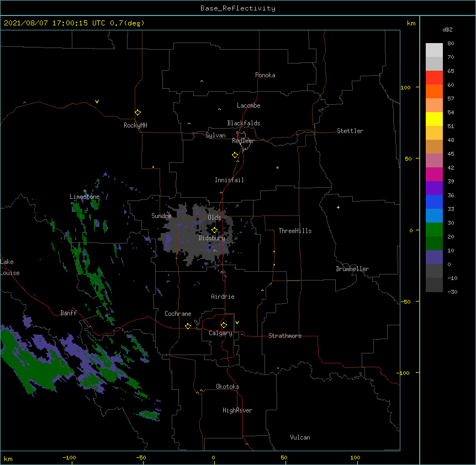Click the yellow diamond marker below Olds

214,230
